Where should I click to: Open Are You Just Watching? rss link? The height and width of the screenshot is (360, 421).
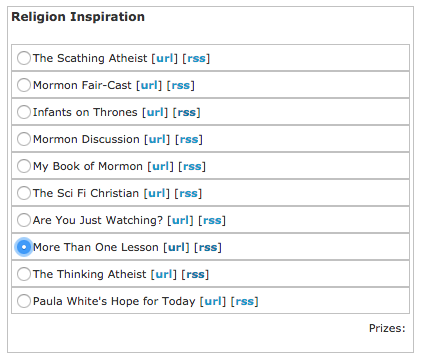212,220
